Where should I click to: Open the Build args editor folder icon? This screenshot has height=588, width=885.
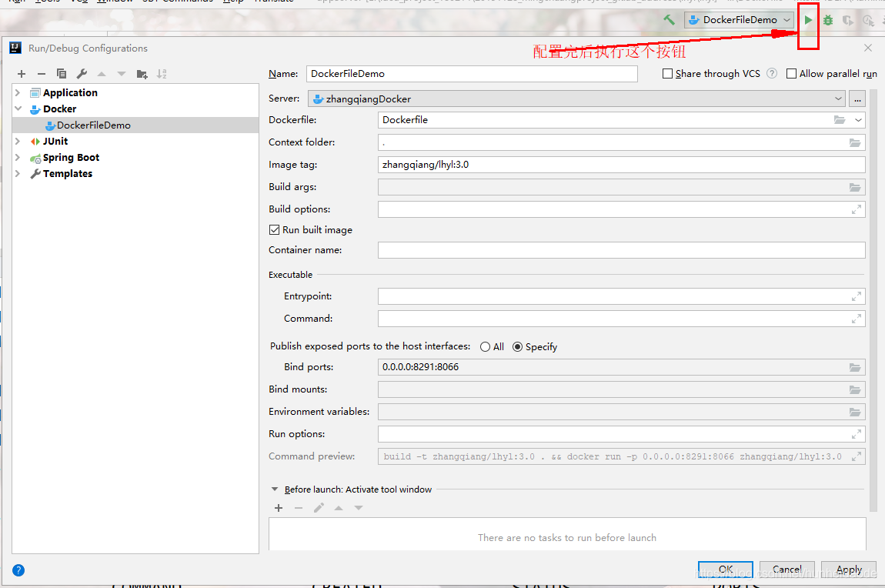click(x=855, y=187)
